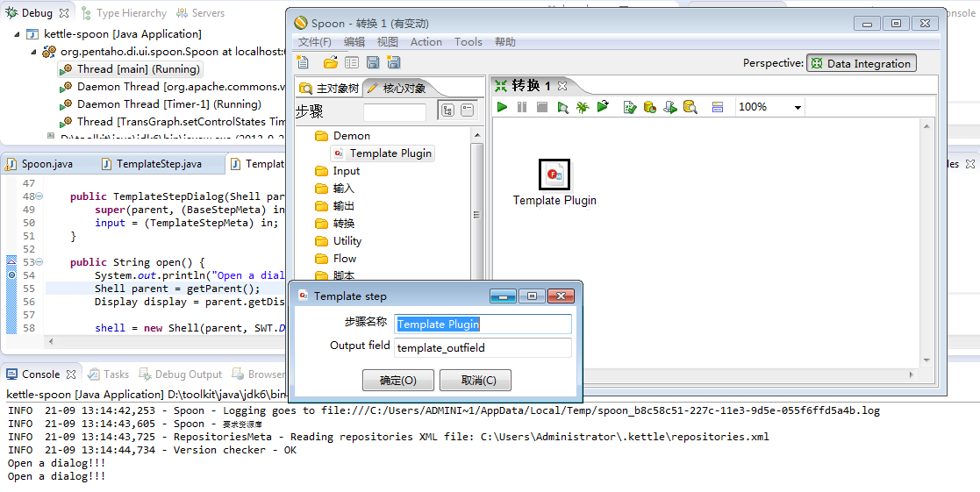Select Thread [main] (Running) in Debug view

(130, 69)
